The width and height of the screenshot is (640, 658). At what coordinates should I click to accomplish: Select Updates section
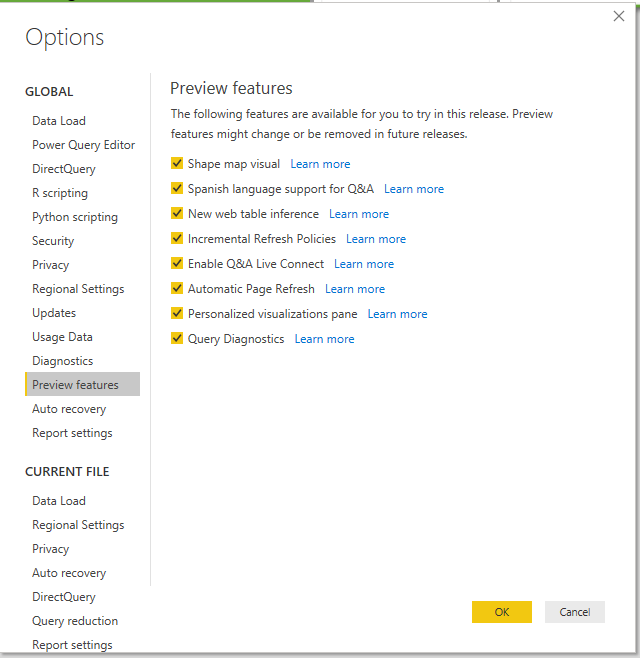pyautogui.click(x=54, y=313)
